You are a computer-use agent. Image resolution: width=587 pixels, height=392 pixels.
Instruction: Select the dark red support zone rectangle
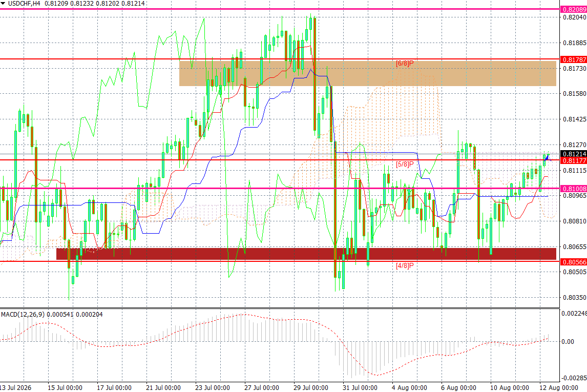pos(306,254)
